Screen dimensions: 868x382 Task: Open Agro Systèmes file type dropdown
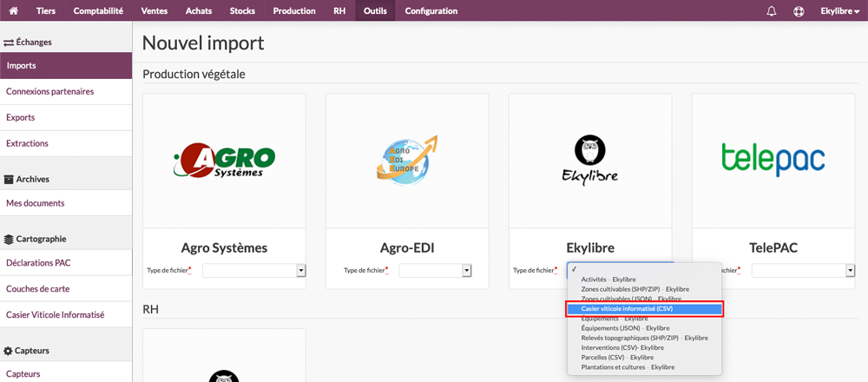[254, 270]
